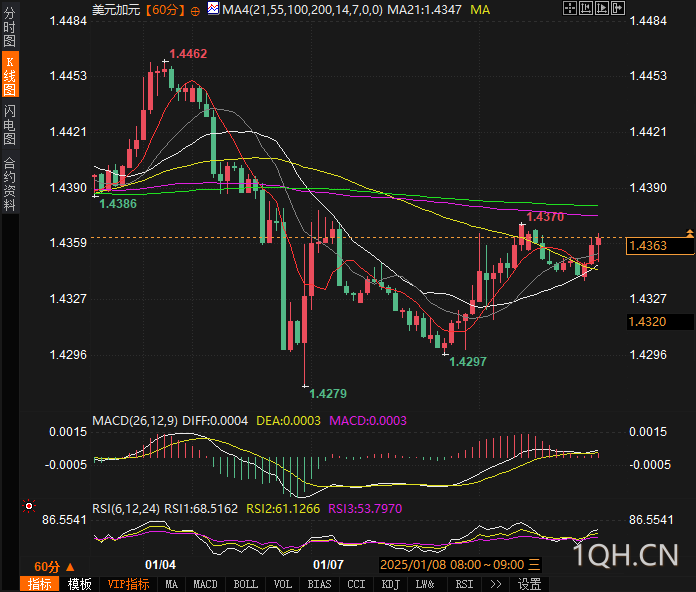Open VIP指标 indicators
The image size is (696, 592).
coord(128,584)
